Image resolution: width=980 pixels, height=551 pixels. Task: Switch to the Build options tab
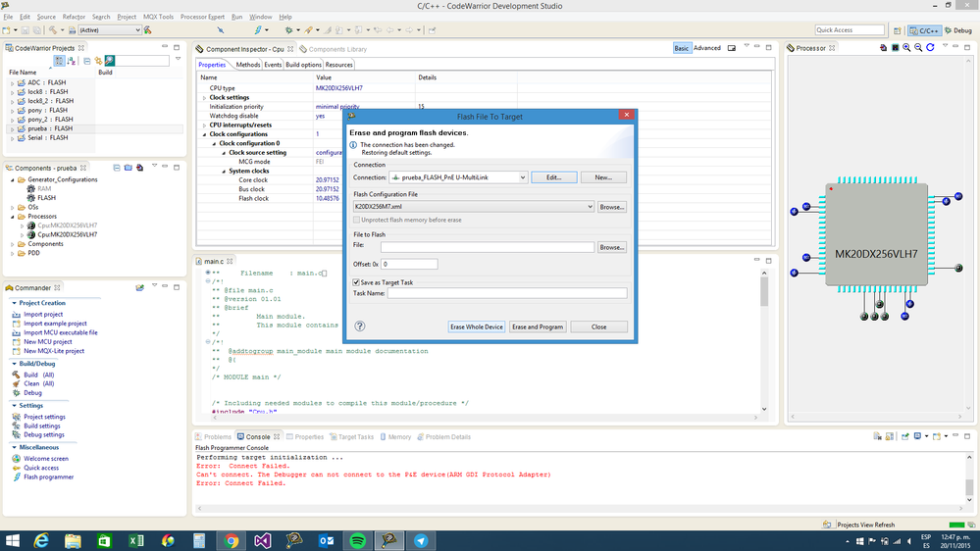click(303, 65)
